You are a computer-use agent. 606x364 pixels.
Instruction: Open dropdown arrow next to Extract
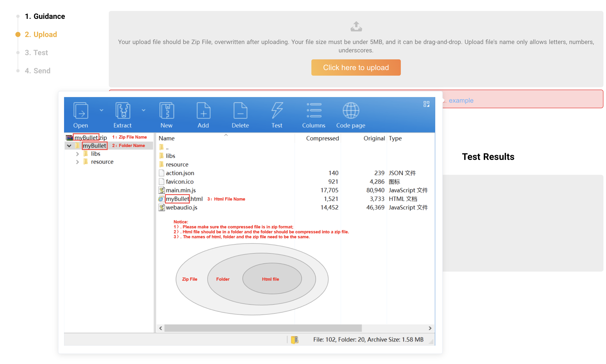click(x=144, y=110)
